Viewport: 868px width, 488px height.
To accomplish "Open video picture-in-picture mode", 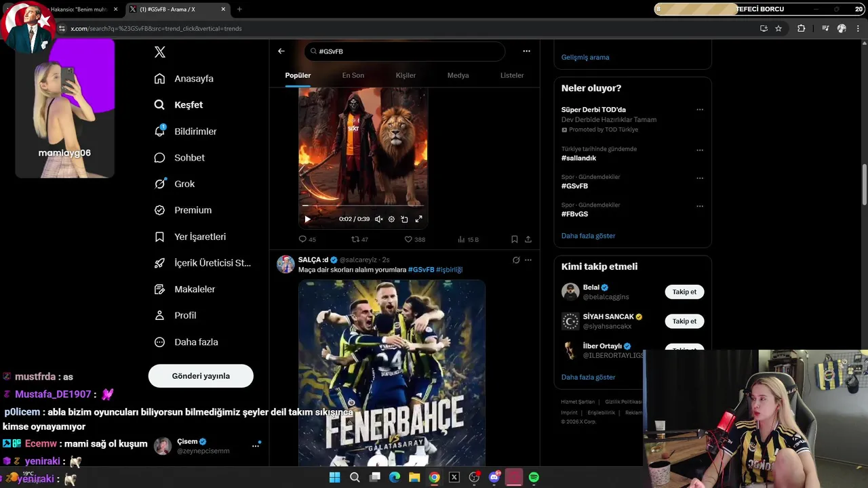I will 404,219.
